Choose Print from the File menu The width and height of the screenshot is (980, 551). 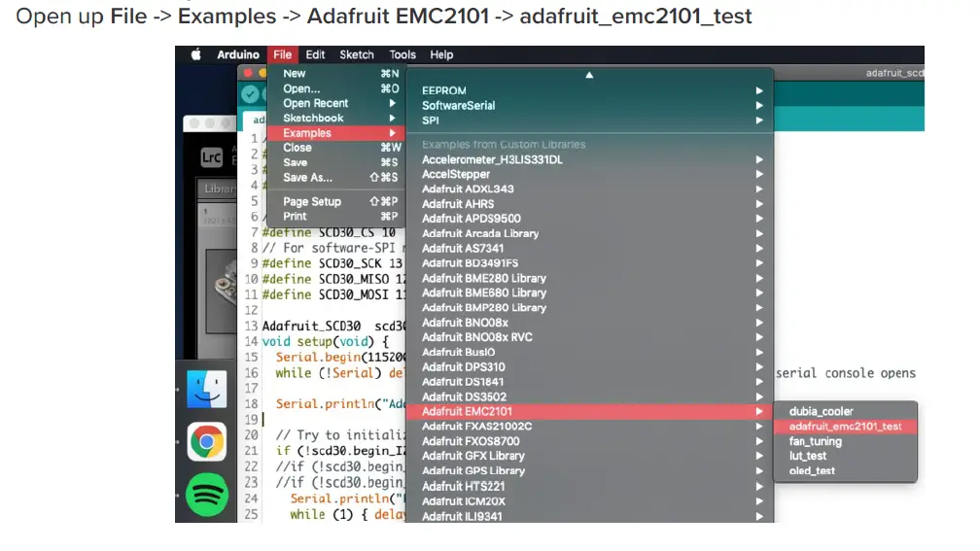click(x=336, y=216)
